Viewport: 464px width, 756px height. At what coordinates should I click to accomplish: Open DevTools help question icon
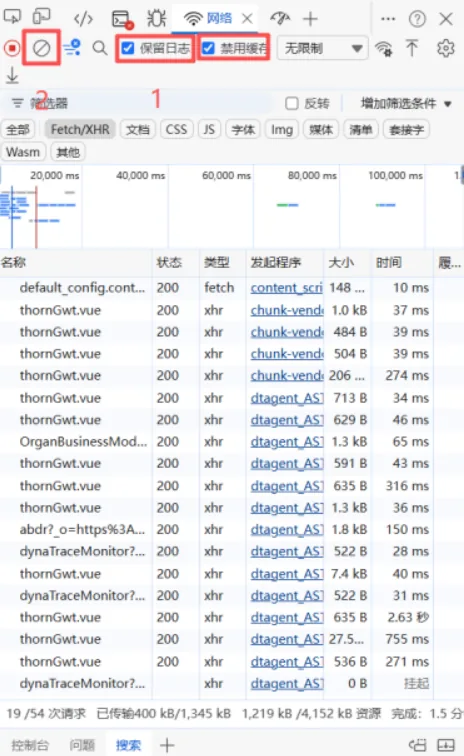pos(417,19)
